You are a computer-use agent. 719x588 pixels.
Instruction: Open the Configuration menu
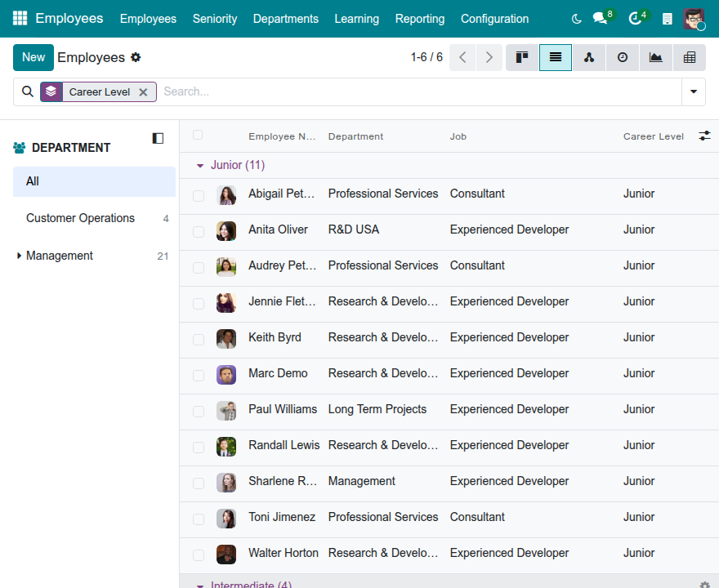pos(495,19)
